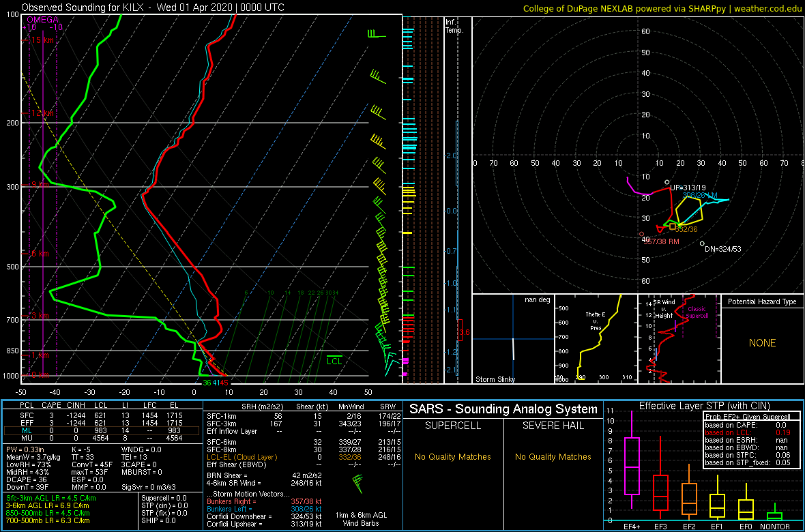Click the SFC-6km kinematics row

(303, 441)
